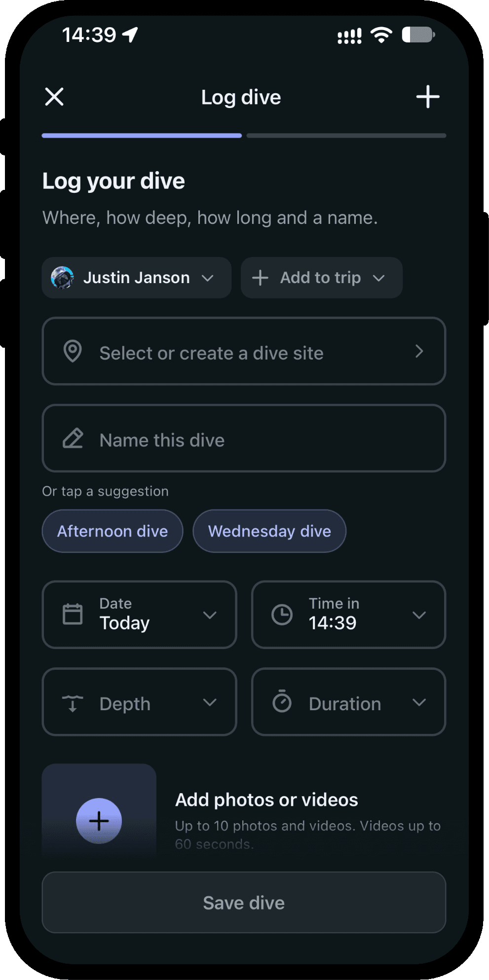Tap the battery status icon
Viewport: 489px width, 980px height.
coord(418,35)
